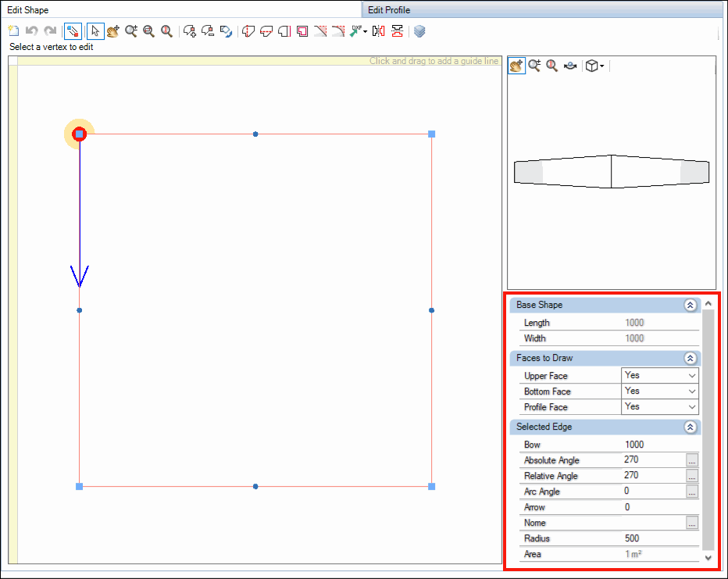Screen dimensions: 728x579
Task: Switch to the Edit Profile tab
Action: tap(389, 9)
